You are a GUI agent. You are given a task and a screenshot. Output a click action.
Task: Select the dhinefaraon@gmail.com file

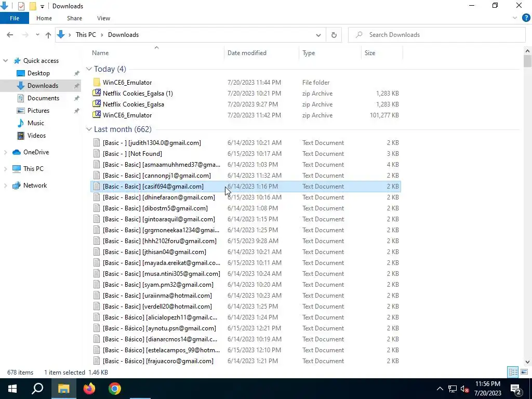click(x=246, y=197)
